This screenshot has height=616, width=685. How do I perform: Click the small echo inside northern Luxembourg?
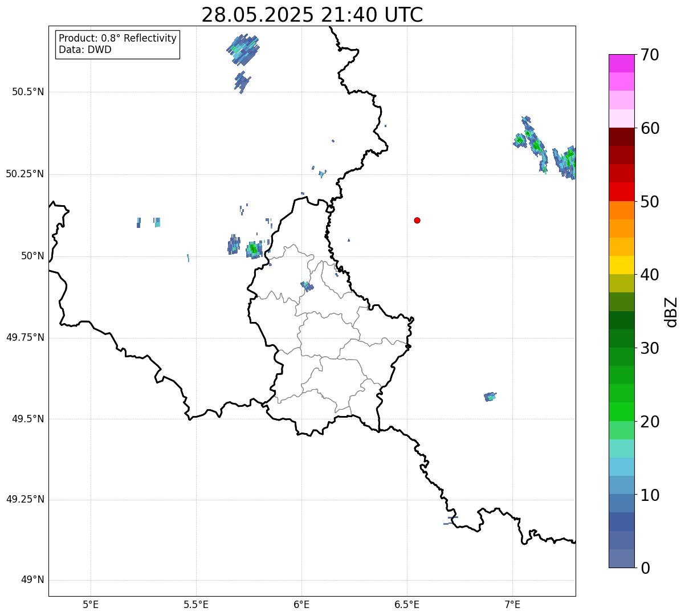coord(307,286)
